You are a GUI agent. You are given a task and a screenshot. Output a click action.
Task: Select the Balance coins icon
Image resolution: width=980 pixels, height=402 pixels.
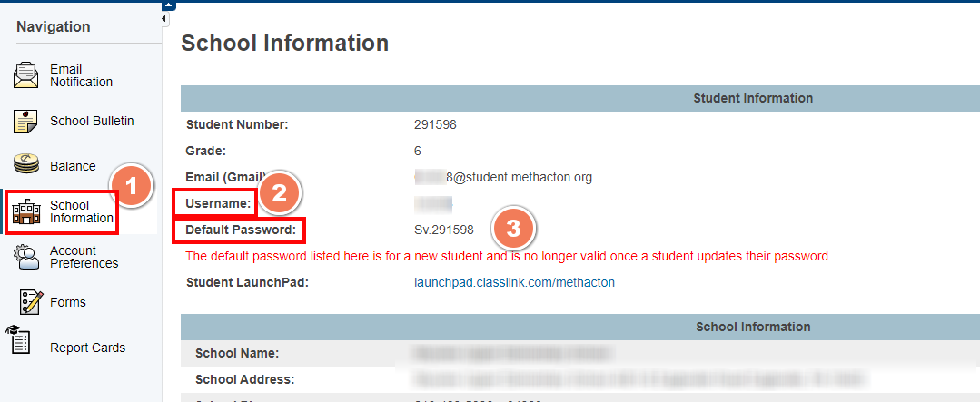(x=26, y=165)
